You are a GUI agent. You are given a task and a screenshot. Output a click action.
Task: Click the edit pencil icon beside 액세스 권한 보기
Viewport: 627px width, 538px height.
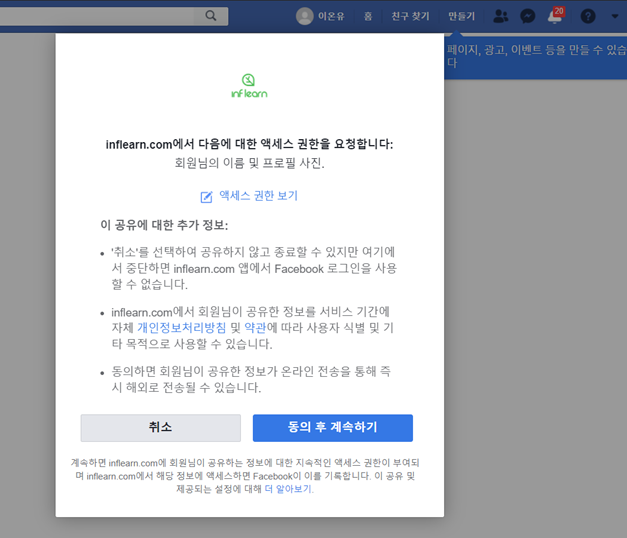(206, 197)
